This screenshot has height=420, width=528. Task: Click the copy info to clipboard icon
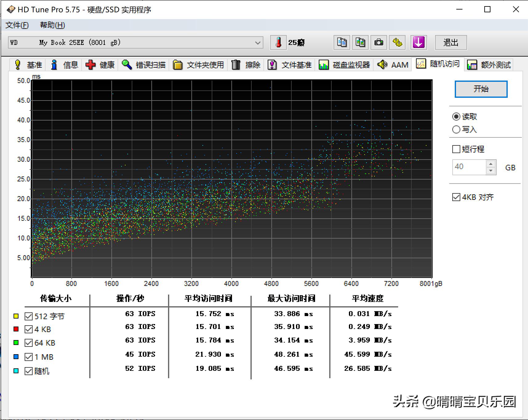click(x=342, y=42)
